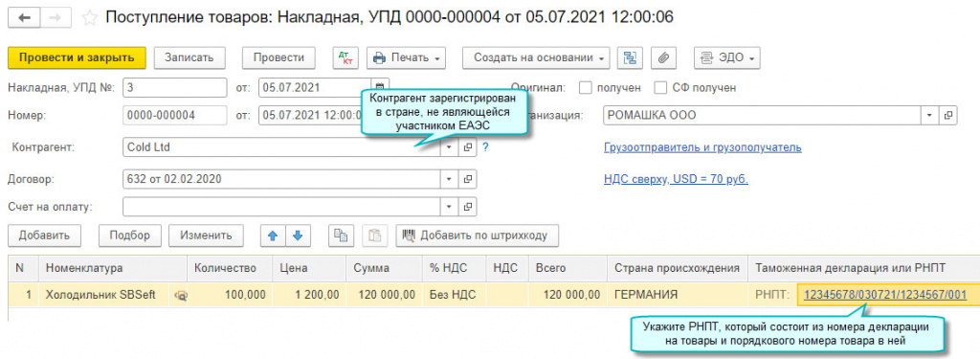
Task: Expand the ЭДО menu
Action: tap(727, 57)
